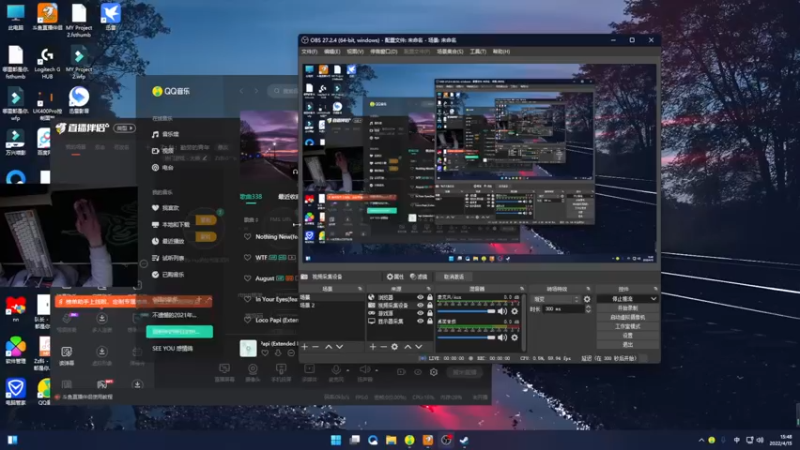Toggle visibility of browser source

click(420, 297)
